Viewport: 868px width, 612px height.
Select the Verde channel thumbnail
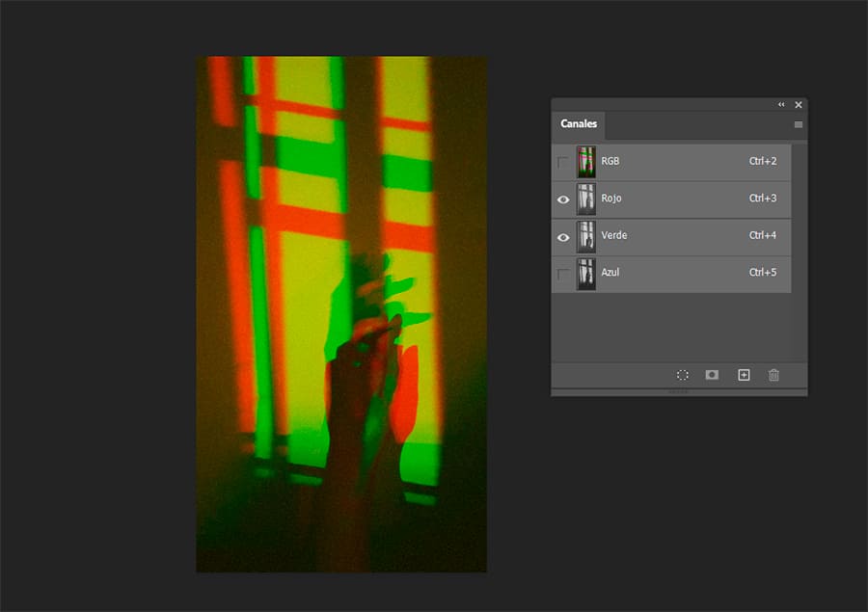click(586, 236)
